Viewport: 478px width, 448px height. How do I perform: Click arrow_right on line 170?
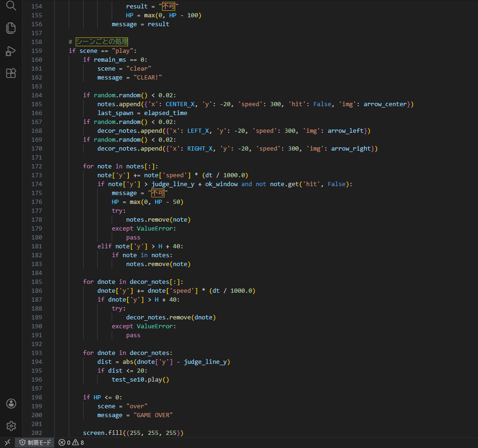click(x=352, y=148)
